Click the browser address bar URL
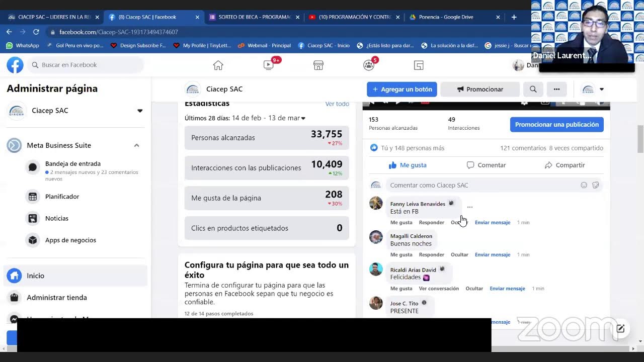The width and height of the screenshot is (644, 362). (x=119, y=32)
